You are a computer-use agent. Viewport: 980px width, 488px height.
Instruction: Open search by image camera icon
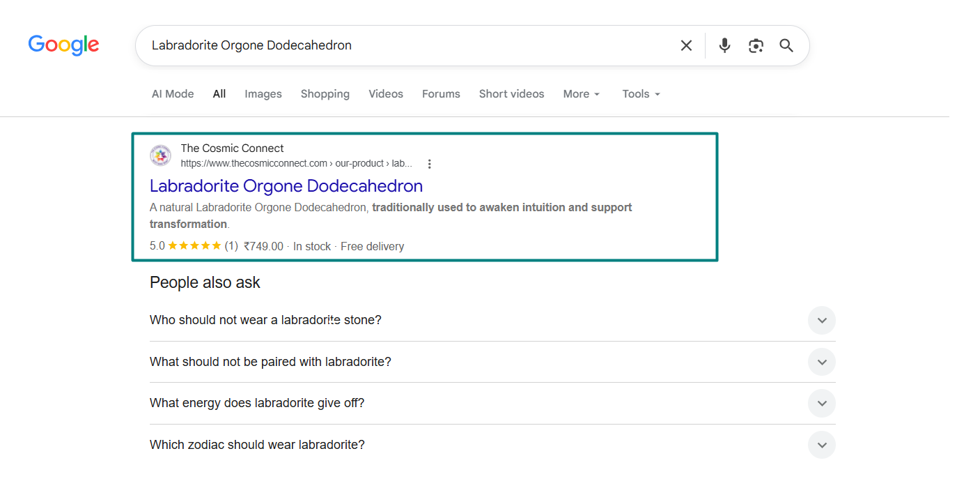pos(756,45)
